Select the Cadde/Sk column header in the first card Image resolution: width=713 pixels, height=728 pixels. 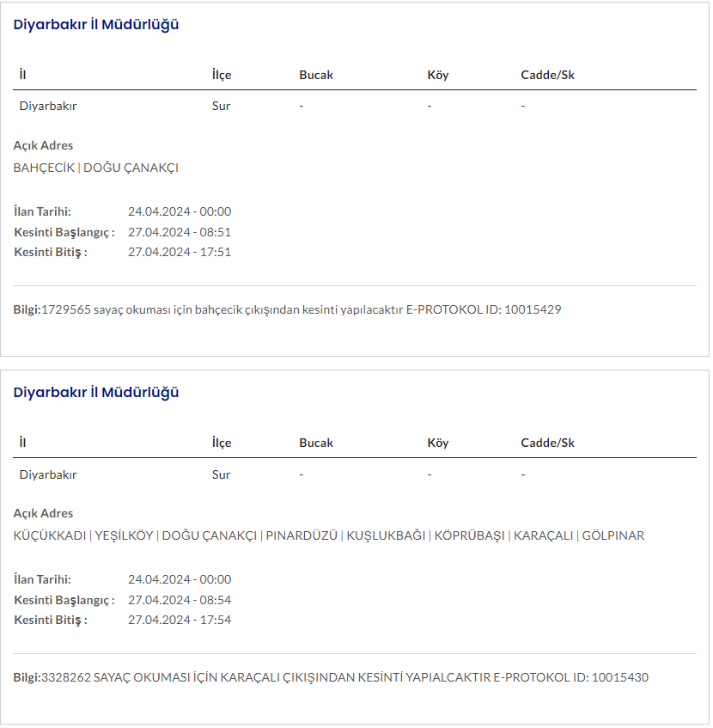pos(547,75)
